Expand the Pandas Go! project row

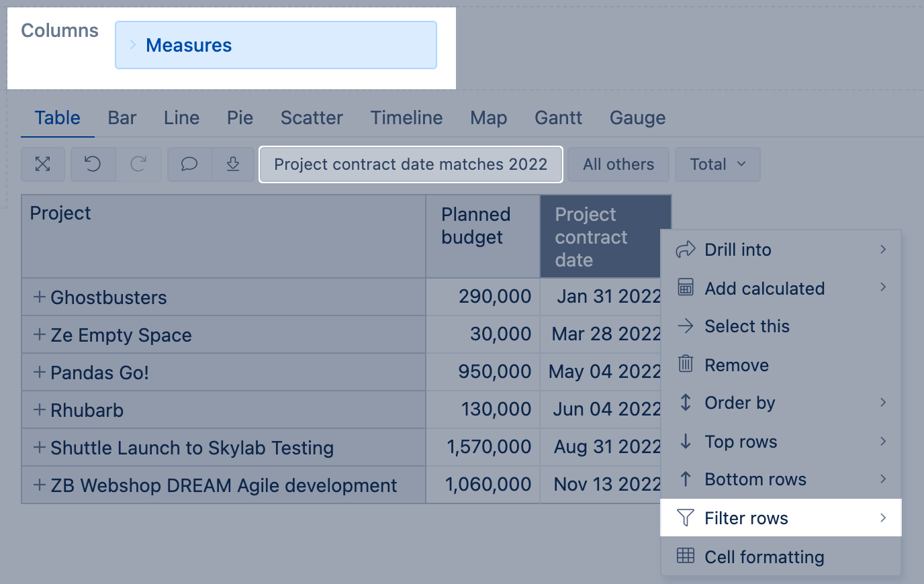click(x=40, y=373)
